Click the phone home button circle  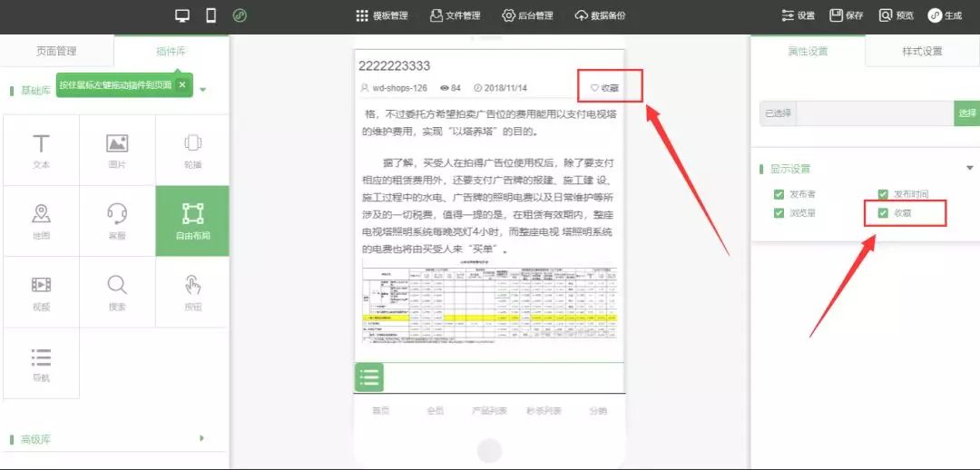pos(489,451)
